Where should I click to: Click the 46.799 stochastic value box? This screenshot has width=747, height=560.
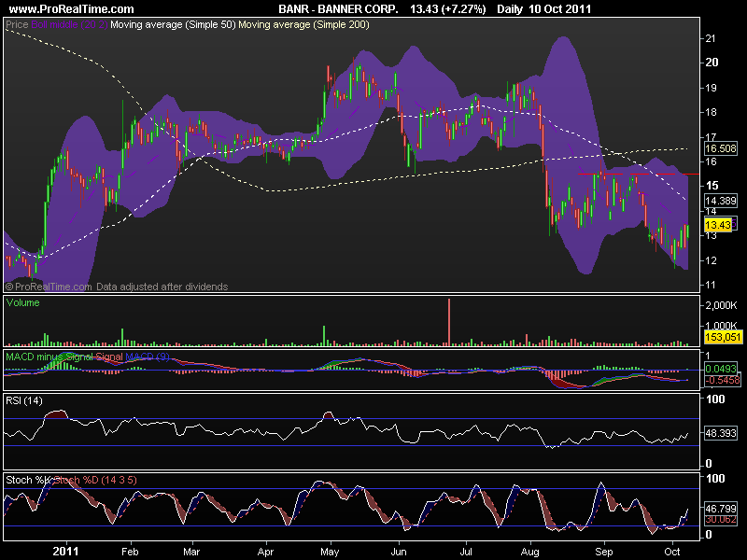(720, 509)
